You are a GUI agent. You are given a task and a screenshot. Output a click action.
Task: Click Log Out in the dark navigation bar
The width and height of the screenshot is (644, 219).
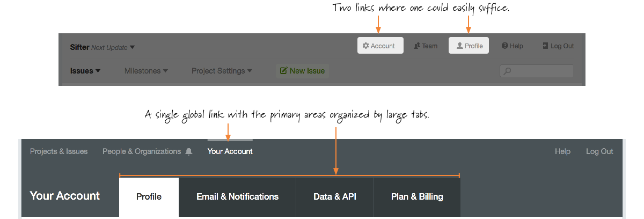599,151
